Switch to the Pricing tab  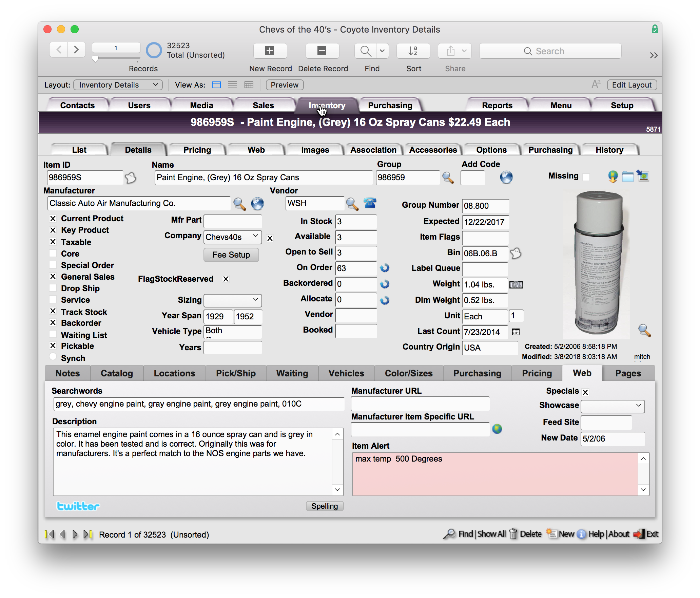(x=197, y=150)
